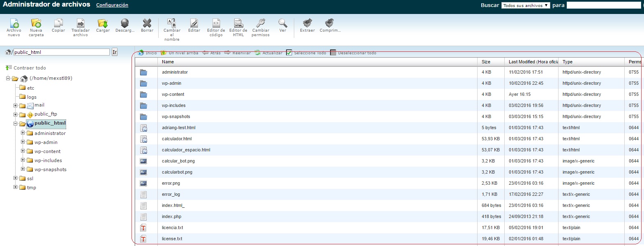The width and height of the screenshot is (644, 246).
Task: Collapse the /home/mexstl89 root node
Action: pyautogui.click(x=8, y=78)
